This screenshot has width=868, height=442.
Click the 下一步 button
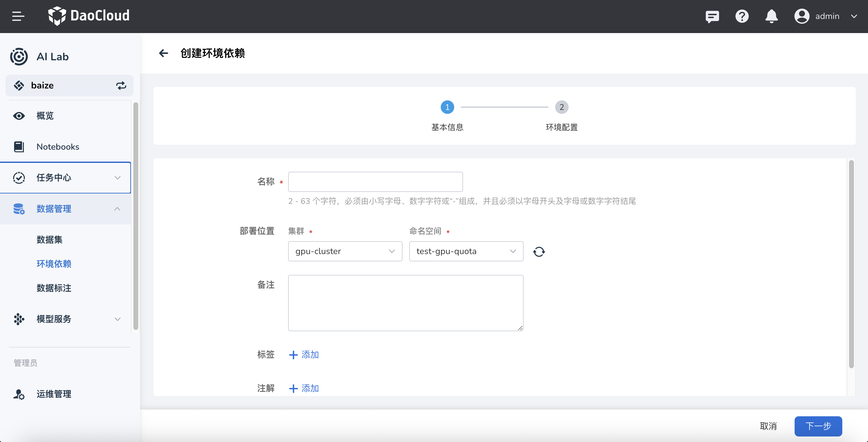pos(818,426)
